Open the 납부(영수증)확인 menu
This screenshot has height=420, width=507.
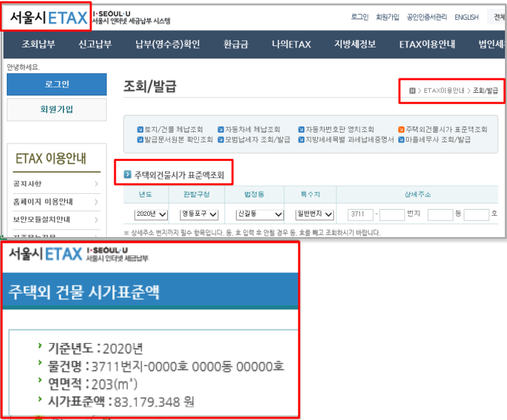167,44
